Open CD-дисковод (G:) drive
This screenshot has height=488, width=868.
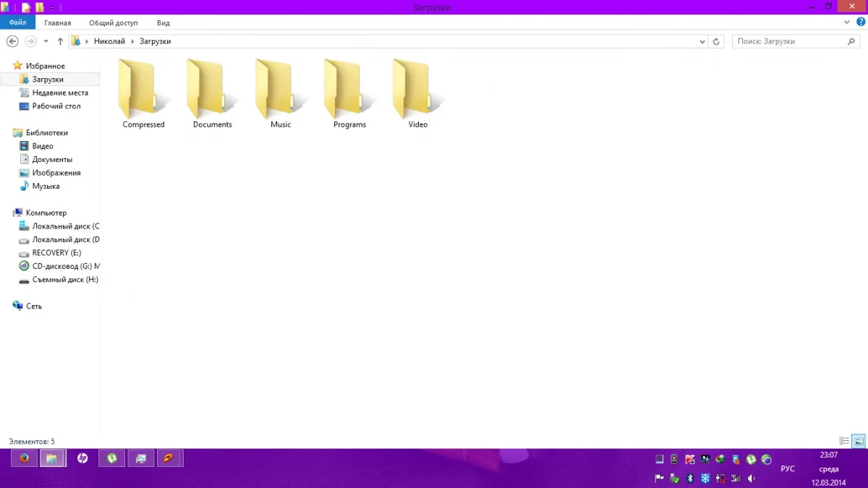coord(59,267)
